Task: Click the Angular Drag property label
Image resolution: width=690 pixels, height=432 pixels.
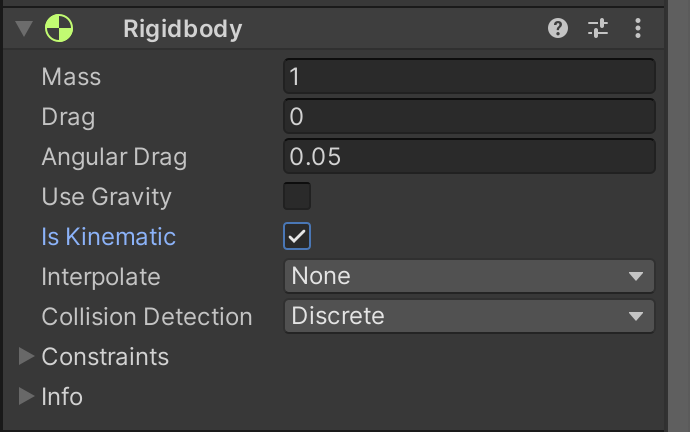Action: point(114,157)
